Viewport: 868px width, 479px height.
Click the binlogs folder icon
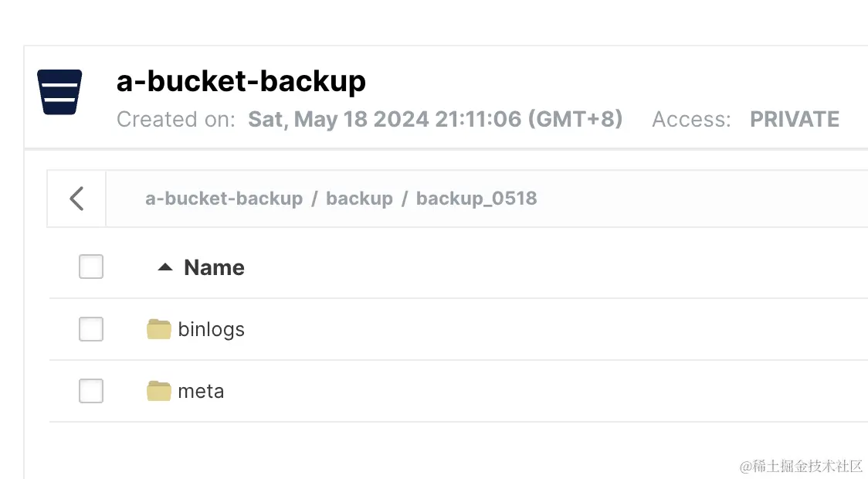pos(158,329)
